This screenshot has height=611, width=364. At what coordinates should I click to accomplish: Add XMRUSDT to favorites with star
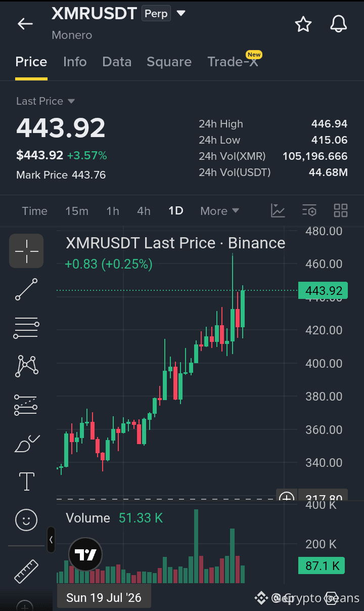303,24
